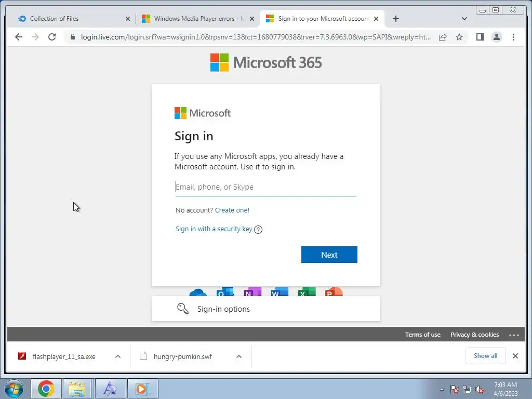View site information via padlock icon

click(73, 37)
